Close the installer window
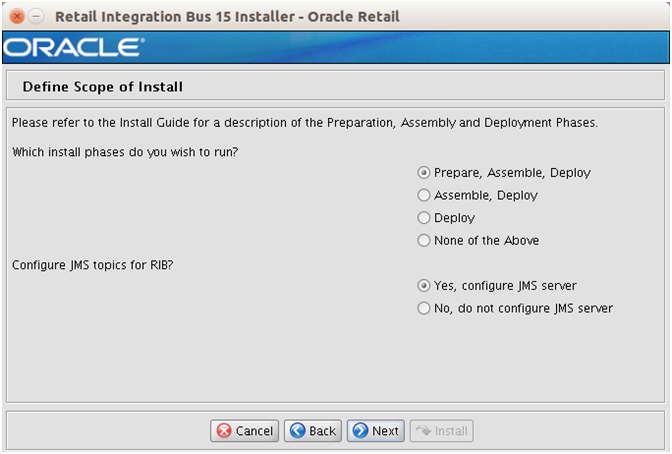This screenshot has height=454, width=672. (x=17, y=17)
